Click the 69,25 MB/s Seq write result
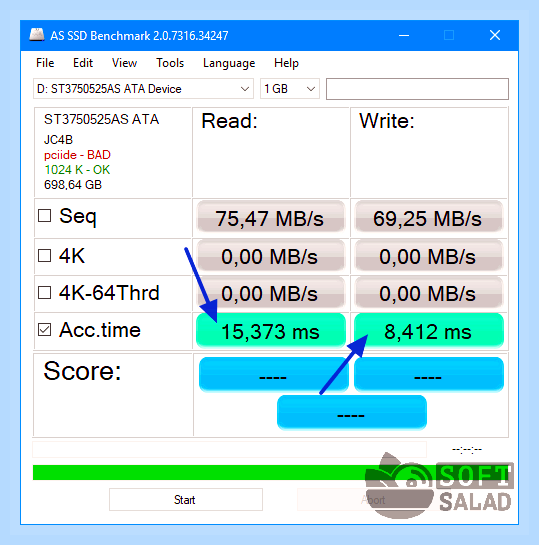 (x=428, y=217)
